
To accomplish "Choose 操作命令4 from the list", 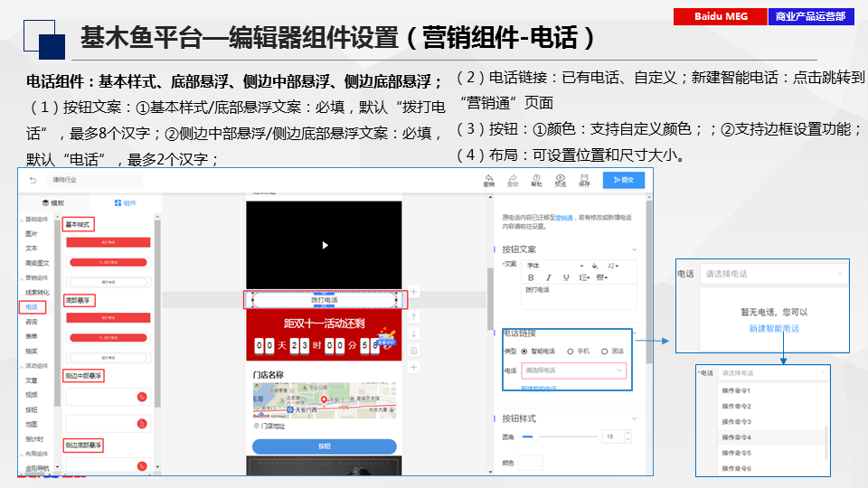I will (x=736, y=437).
